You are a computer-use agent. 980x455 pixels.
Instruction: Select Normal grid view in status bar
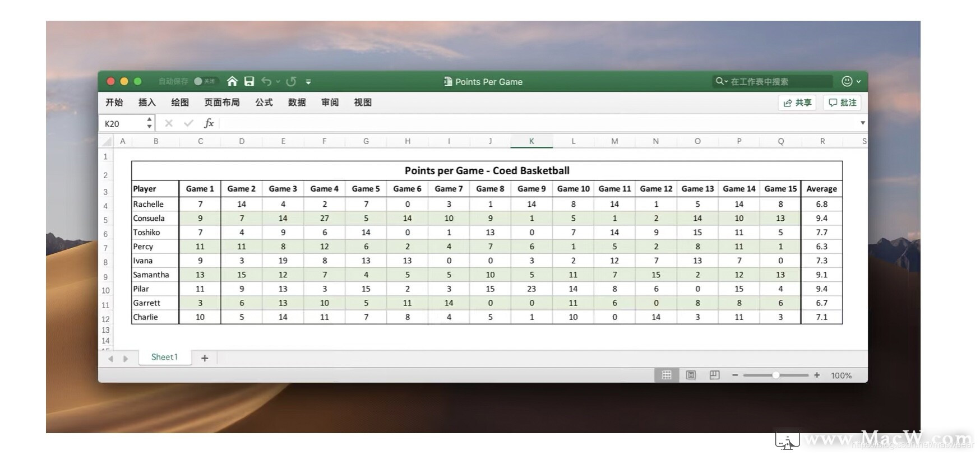(x=667, y=375)
